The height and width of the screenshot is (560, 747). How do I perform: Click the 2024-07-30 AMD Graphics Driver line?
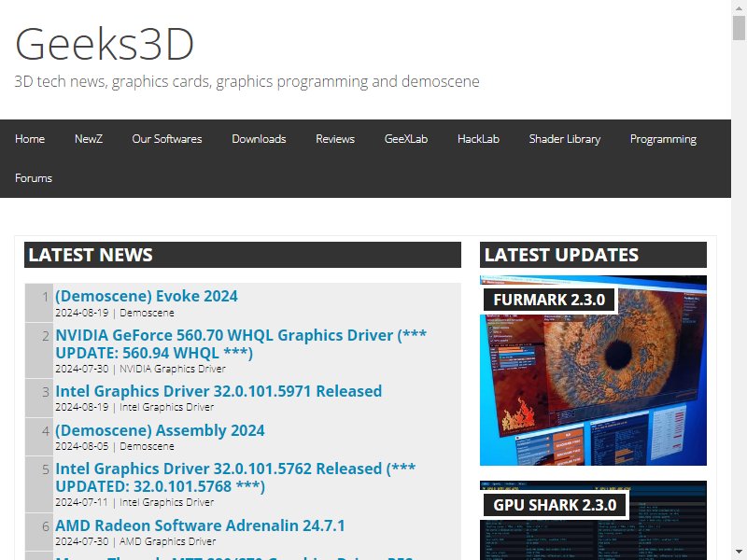[135, 541]
